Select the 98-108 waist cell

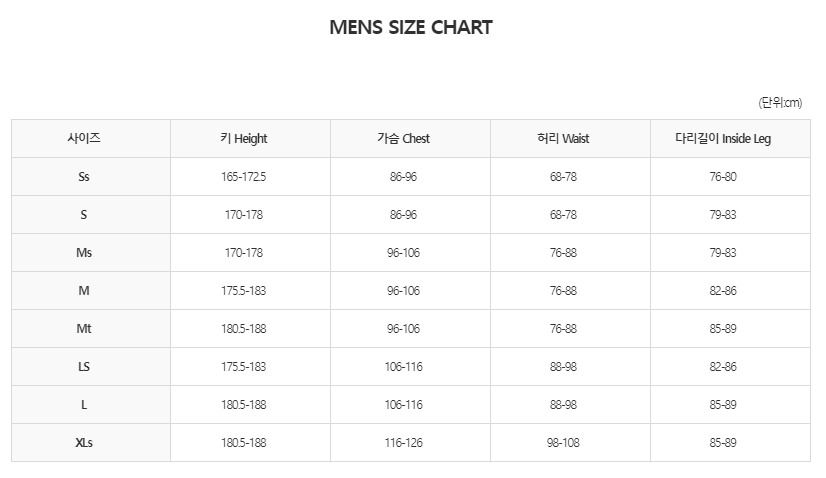click(563, 443)
